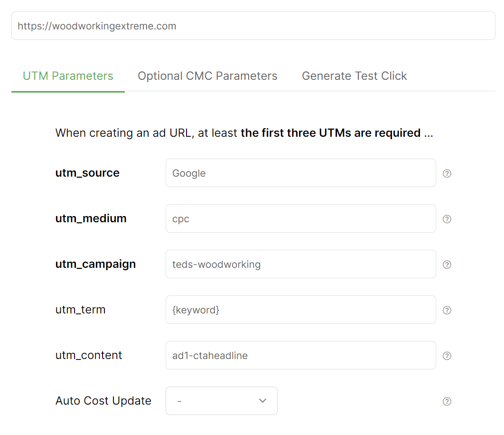The height and width of the screenshot is (435, 504).
Task: Focus the utm_source input containing Google
Action: [x=300, y=173]
